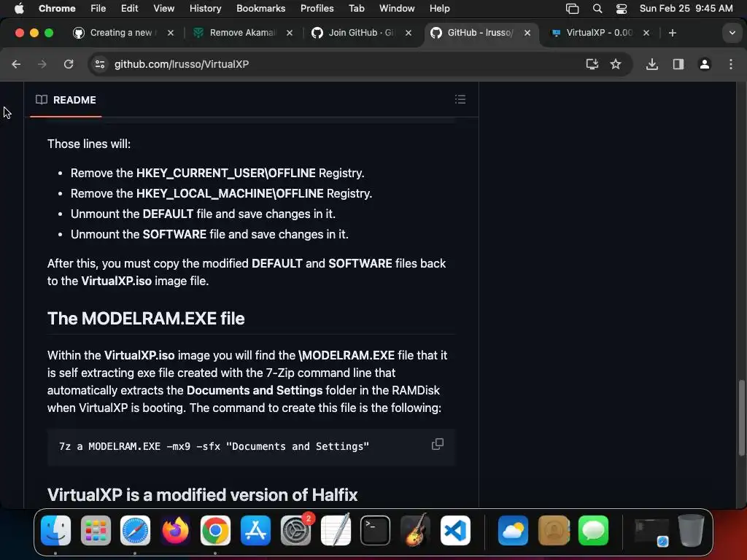Viewport: 747px width, 560px height.
Task: Open Trash from the dock
Action: 691,530
